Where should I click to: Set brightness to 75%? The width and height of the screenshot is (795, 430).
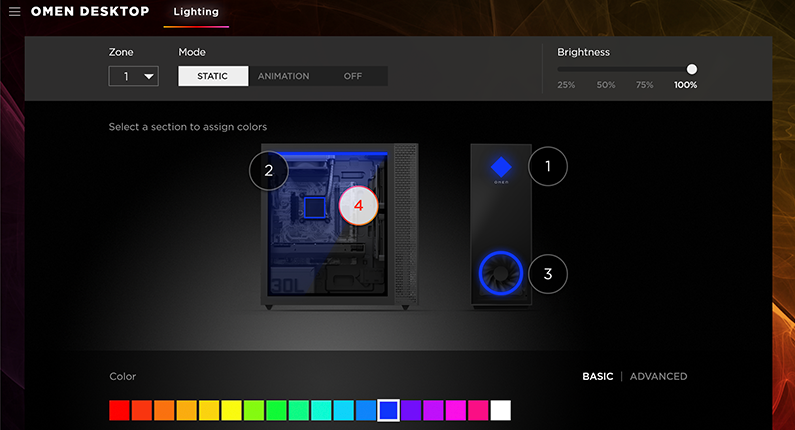click(x=644, y=85)
